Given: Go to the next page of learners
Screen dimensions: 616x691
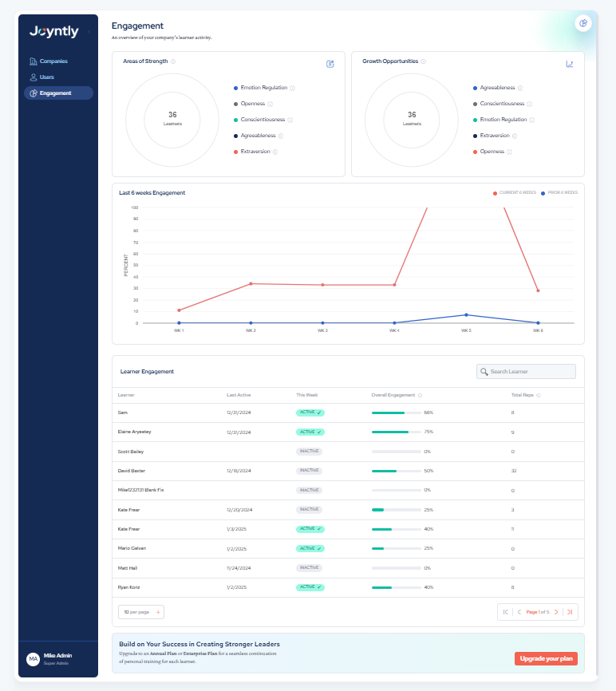Looking at the screenshot, I should tap(556, 612).
